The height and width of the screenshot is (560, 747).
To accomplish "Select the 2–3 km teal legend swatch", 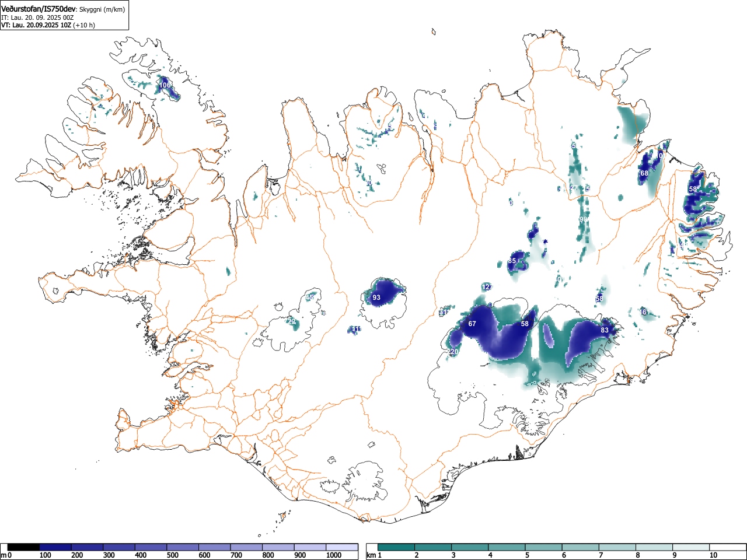I will pyautogui.click(x=434, y=547).
